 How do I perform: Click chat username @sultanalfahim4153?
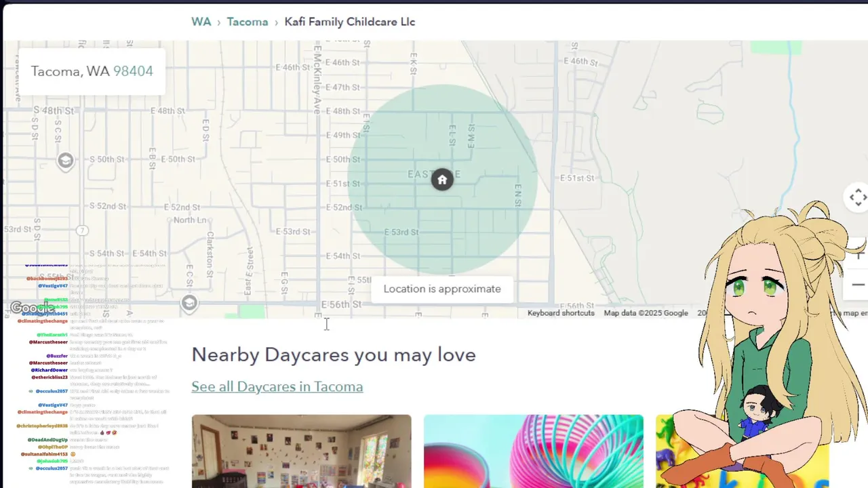pyautogui.click(x=44, y=454)
